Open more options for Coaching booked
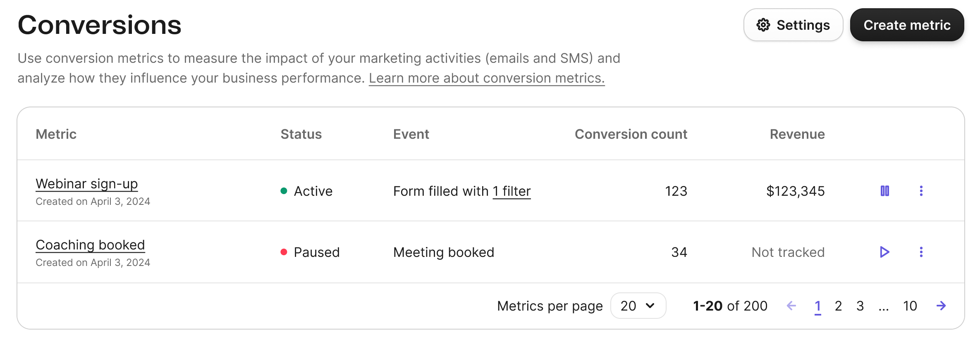 point(921,252)
